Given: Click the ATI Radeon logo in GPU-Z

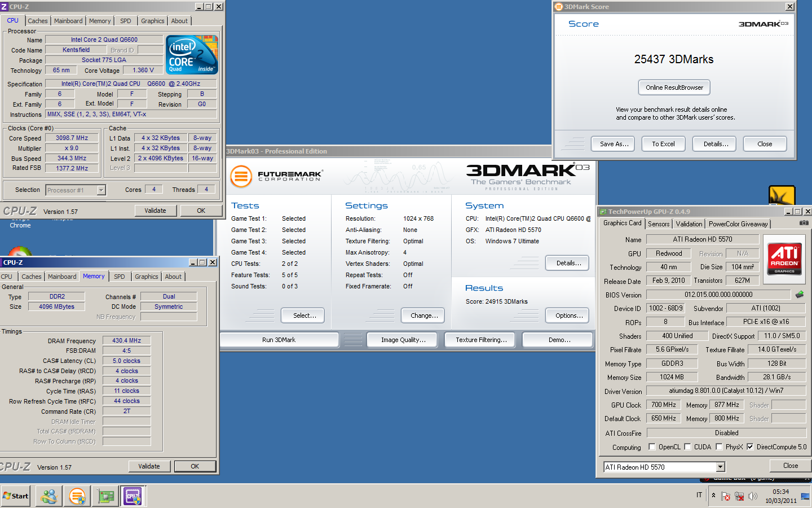Looking at the screenshot, I should tap(784, 260).
